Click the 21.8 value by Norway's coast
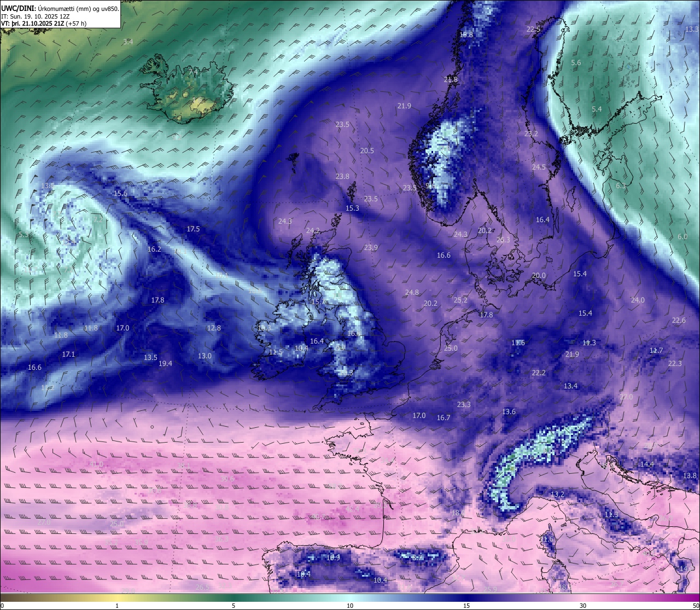 451,79
